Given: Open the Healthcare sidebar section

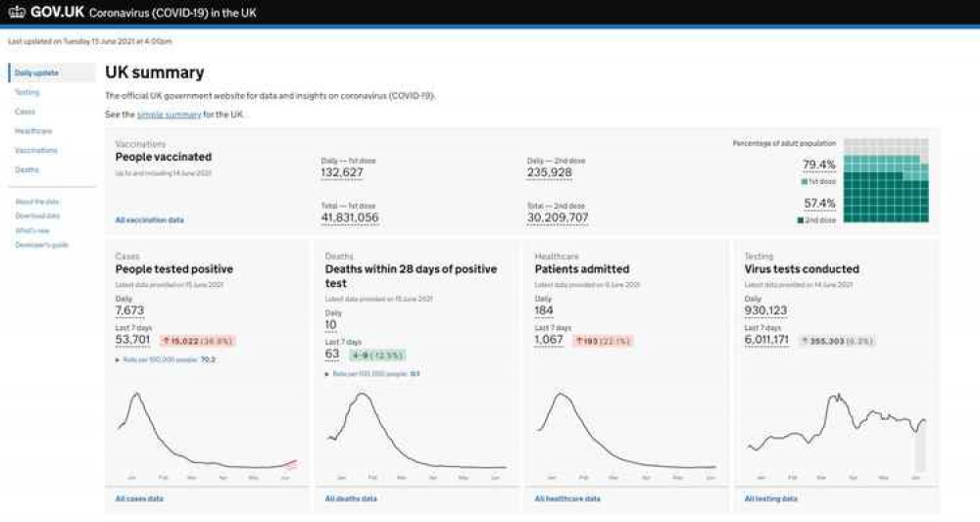Looking at the screenshot, I should (33, 131).
